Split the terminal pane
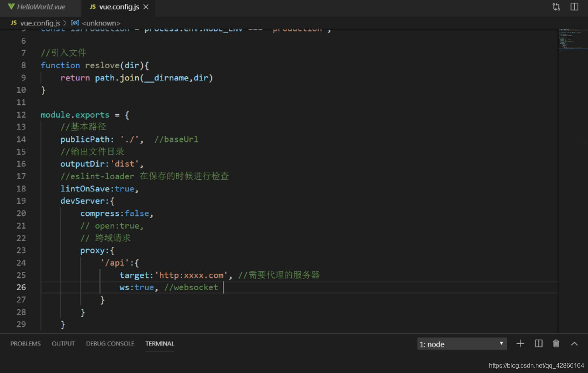588x373 pixels. coord(539,343)
